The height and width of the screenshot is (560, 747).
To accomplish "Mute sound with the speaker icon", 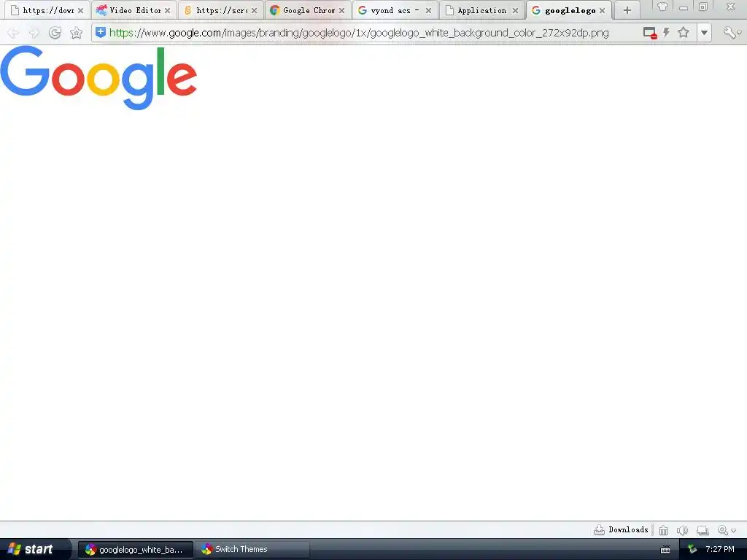I will pos(682,530).
